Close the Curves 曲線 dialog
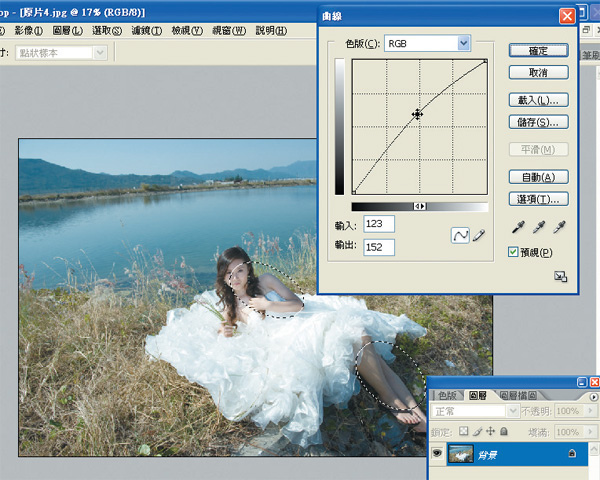This screenshot has width=600, height=480. (567, 16)
